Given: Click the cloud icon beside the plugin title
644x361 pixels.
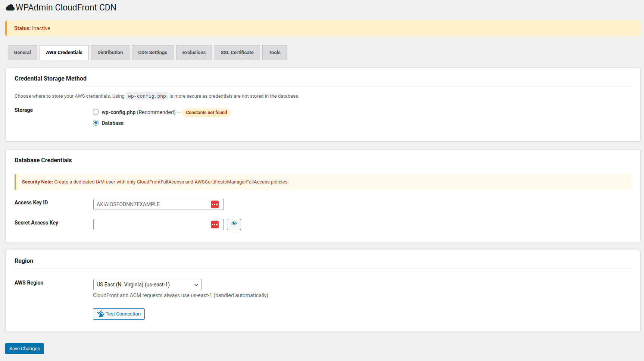Looking at the screenshot, I should point(10,7).
